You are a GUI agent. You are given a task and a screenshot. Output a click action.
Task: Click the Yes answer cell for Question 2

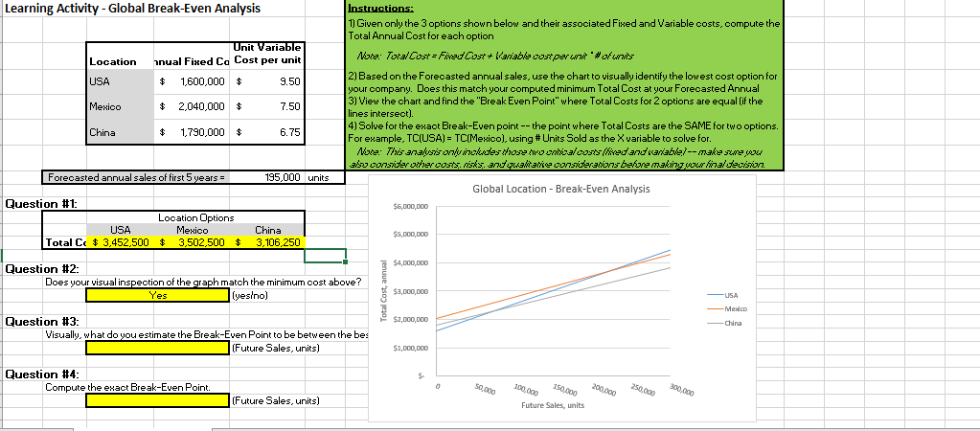coord(158,295)
